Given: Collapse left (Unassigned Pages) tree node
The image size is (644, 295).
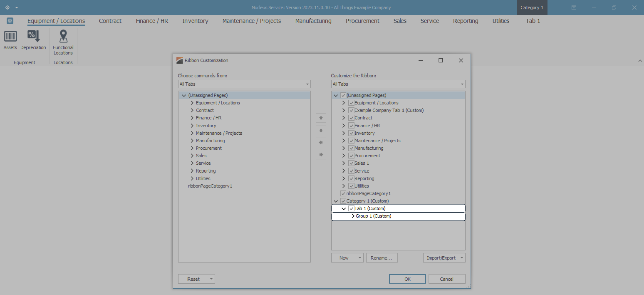Looking at the screenshot, I should pos(184,95).
